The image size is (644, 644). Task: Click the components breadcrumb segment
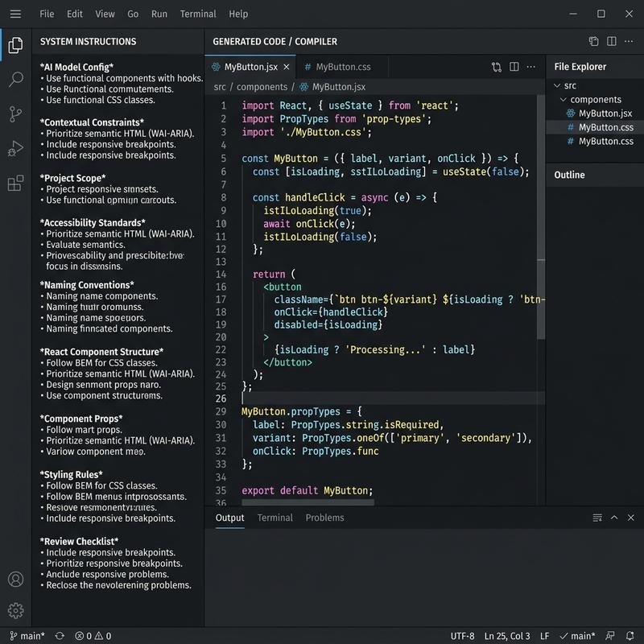pos(262,87)
